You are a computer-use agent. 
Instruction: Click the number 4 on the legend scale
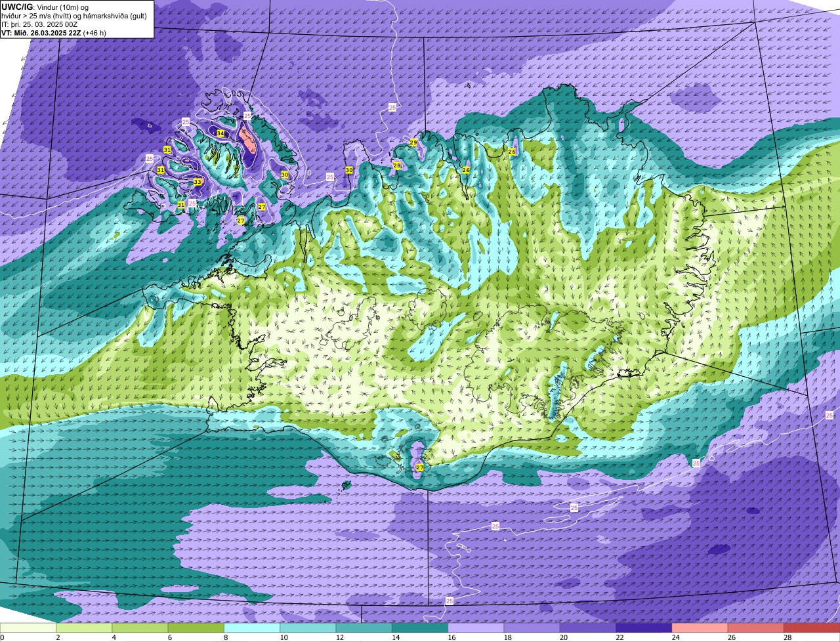coord(114,637)
